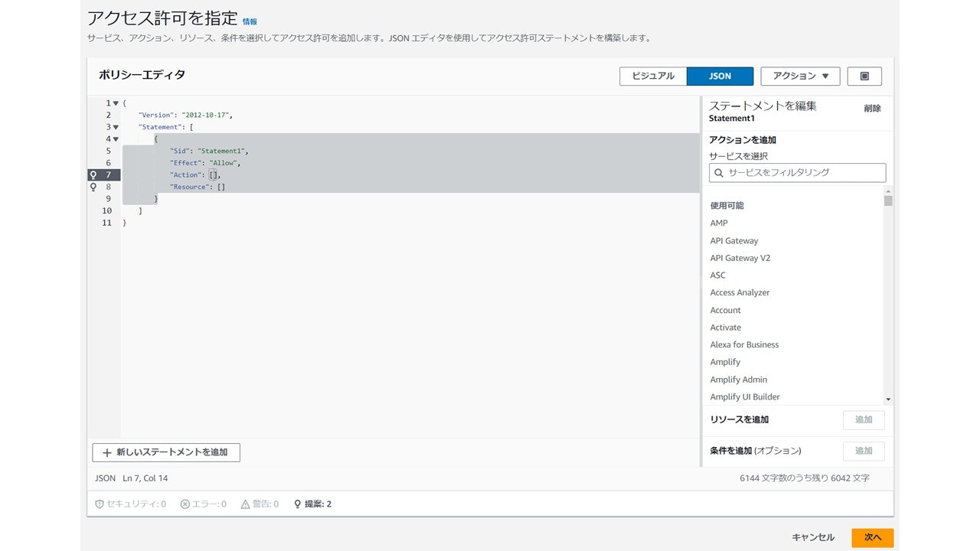Viewport: 980px width, 551px height.
Task: Select API Gateway V2 service
Action: pos(740,258)
